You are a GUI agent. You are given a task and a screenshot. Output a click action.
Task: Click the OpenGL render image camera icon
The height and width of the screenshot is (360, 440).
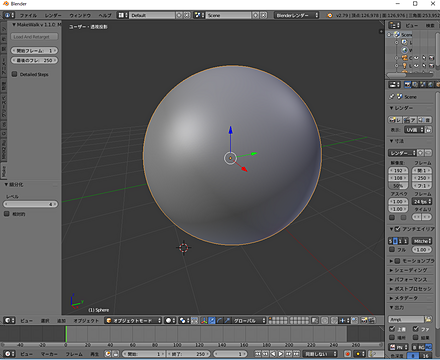[364, 321]
